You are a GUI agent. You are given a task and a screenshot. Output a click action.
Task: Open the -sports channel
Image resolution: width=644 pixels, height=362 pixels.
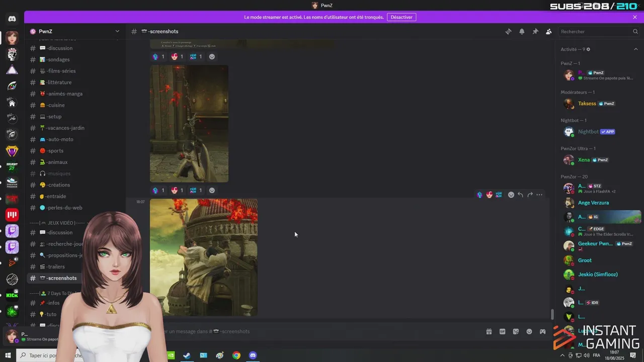point(74,151)
